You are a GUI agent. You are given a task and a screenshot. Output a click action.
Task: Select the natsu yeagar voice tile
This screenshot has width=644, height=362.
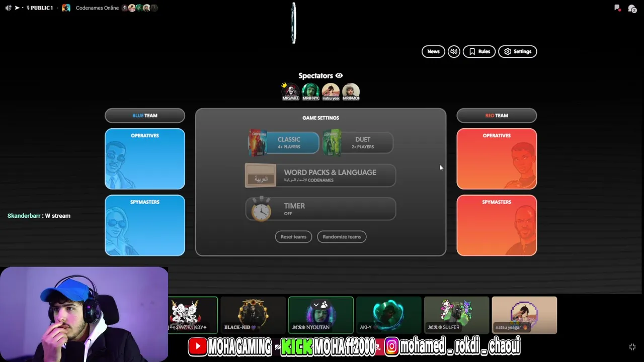pos(524,315)
